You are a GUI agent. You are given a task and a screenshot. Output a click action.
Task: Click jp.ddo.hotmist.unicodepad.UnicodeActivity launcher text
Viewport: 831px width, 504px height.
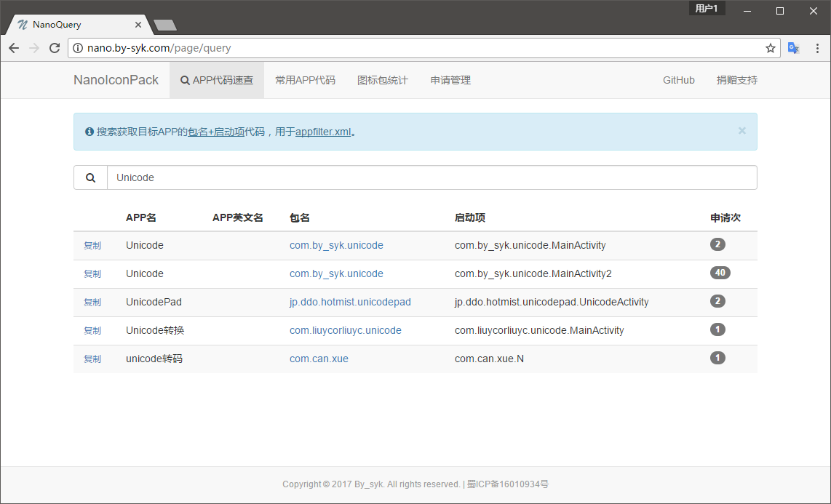click(x=551, y=303)
